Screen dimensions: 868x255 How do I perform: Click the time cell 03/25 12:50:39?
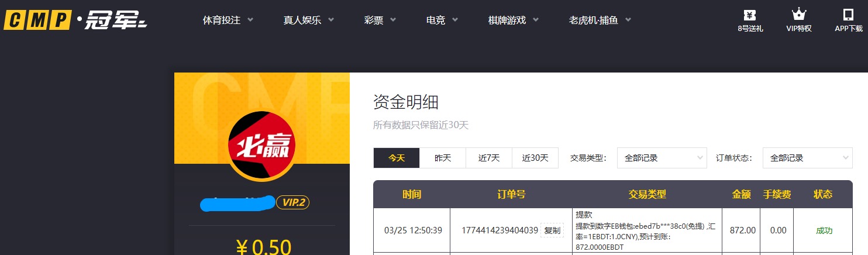[412, 230]
